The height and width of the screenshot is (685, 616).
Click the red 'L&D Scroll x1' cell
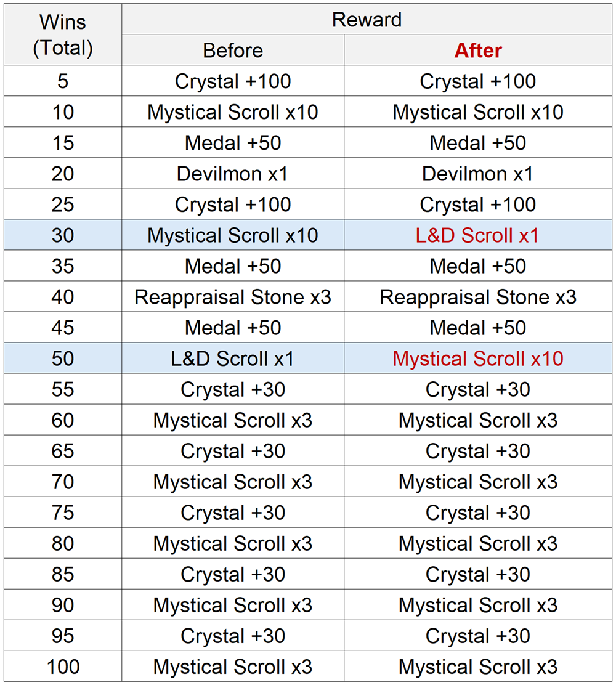pyautogui.click(x=478, y=235)
